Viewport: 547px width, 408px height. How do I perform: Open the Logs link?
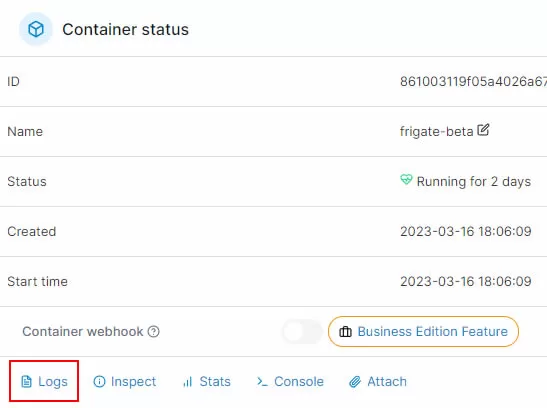(44, 381)
